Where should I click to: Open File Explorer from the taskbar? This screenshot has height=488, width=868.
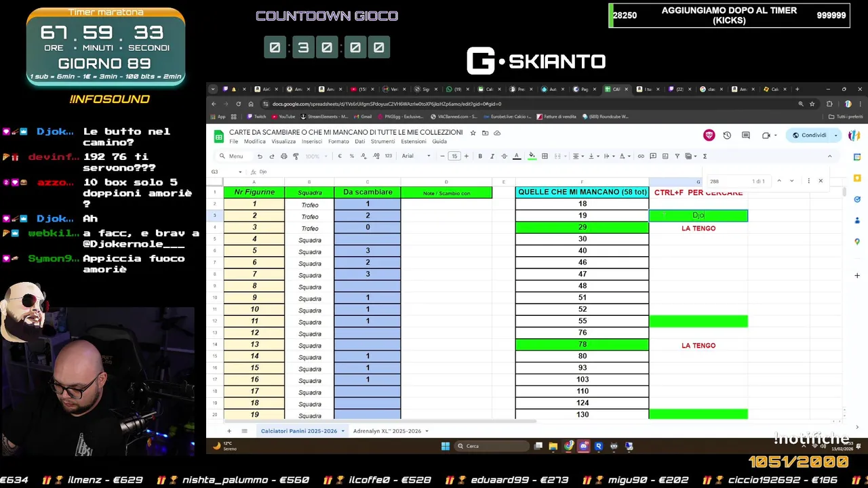coord(553,446)
